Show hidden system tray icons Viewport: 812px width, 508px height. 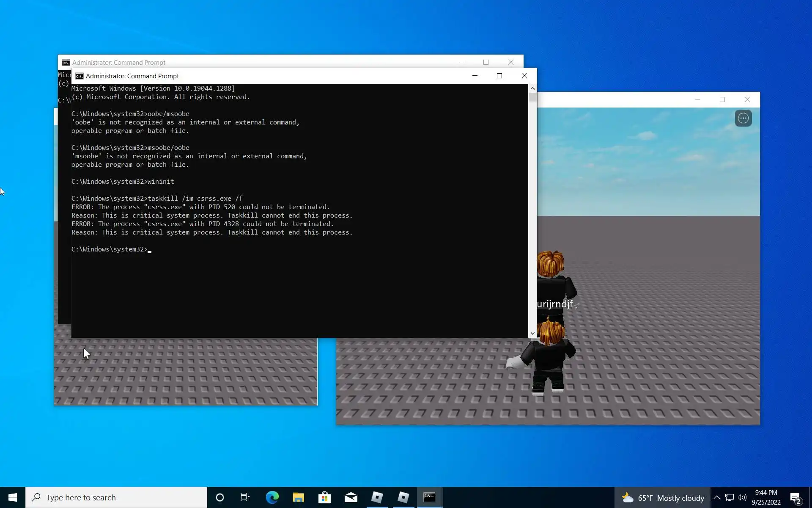point(716,497)
